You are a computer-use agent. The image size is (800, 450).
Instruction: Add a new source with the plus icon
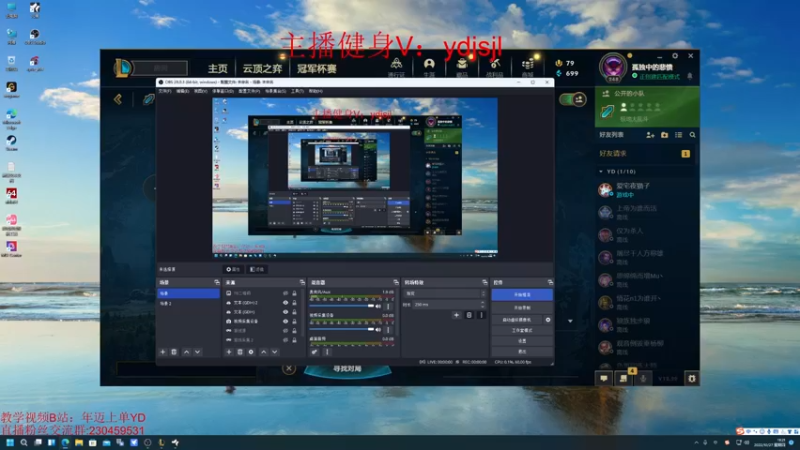click(x=229, y=352)
